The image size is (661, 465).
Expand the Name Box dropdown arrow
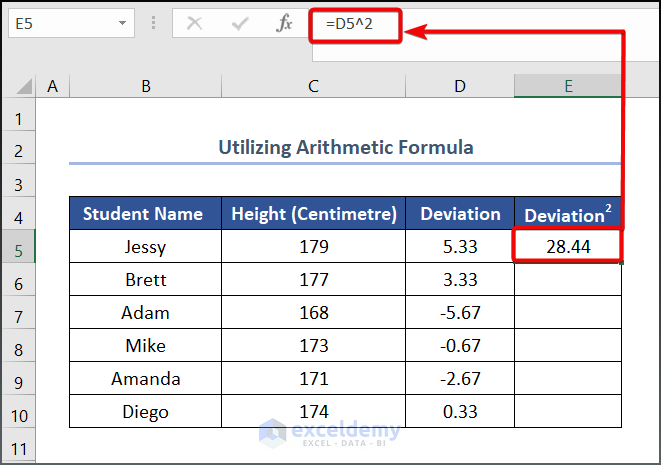(122, 23)
